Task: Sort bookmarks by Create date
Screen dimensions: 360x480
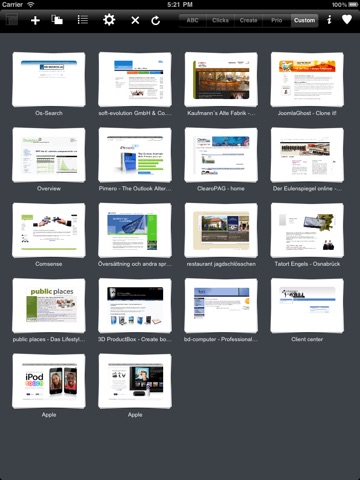Action: [248, 20]
